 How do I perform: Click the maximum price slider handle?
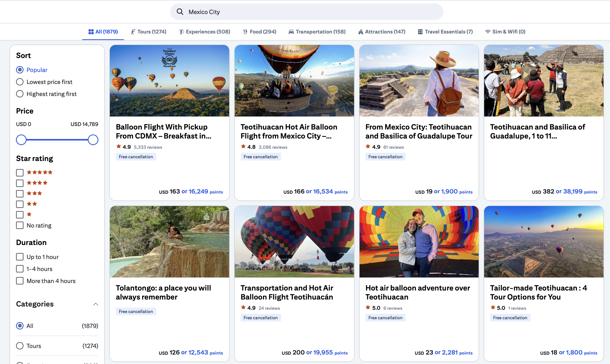click(93, 140)
